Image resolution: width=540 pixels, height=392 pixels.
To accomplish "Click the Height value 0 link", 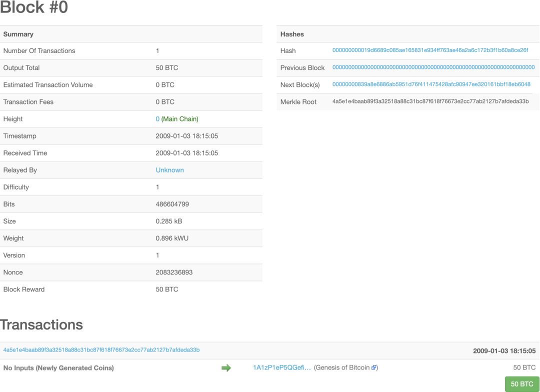I will coord(157,119).
